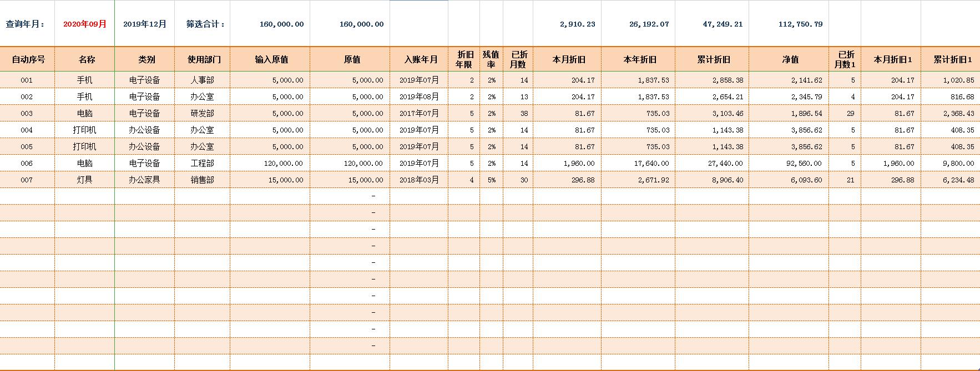This screenshot has height=371, width=980.
Task: Select the 工程部 department cell
Action: pos(202,163)
